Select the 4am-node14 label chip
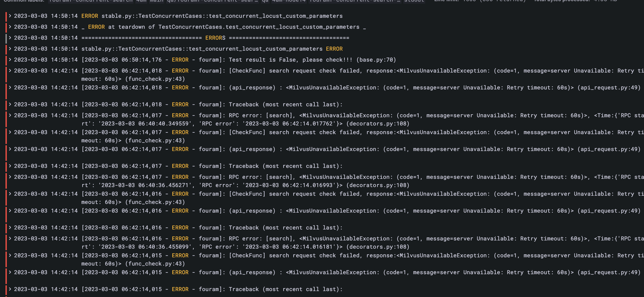 click(289, 1)
